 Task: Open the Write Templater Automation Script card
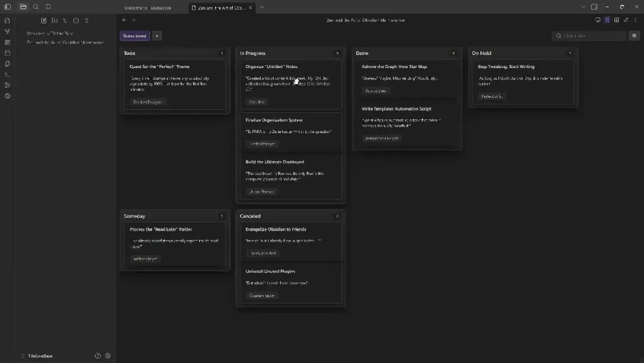[407, 124]
